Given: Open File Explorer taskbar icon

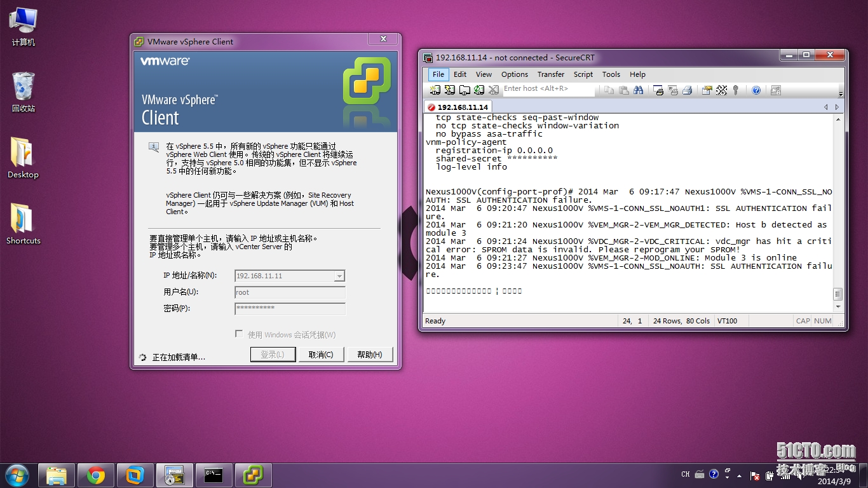Looking at the screenshot, I should (57, 475).
